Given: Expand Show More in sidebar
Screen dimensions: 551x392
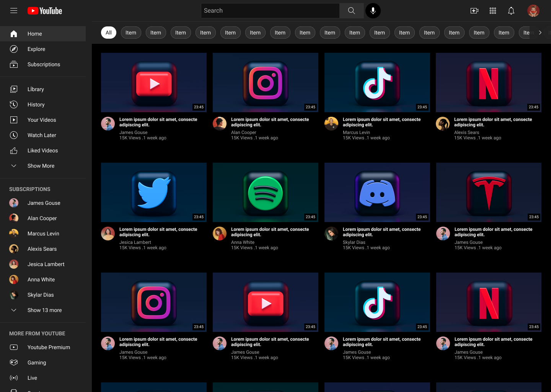Looking at the screenshot, I should coord(43,166).
